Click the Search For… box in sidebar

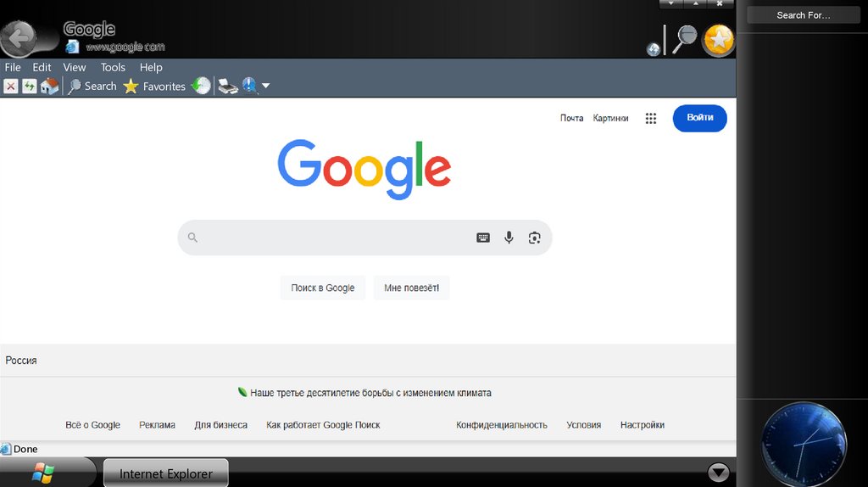804,15
